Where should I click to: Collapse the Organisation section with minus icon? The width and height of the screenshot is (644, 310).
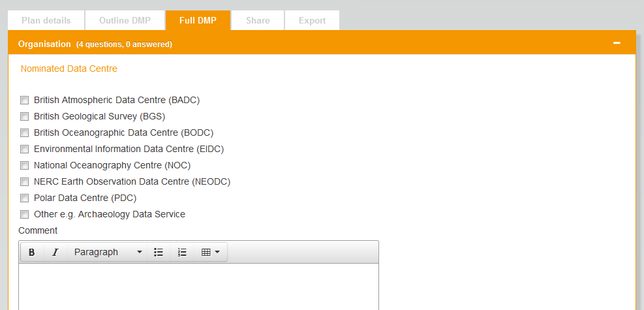617,44
